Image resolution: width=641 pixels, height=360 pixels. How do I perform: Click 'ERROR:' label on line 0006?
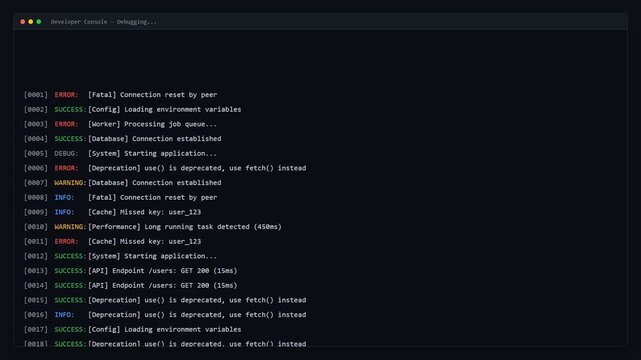click(x=66, y=168)
